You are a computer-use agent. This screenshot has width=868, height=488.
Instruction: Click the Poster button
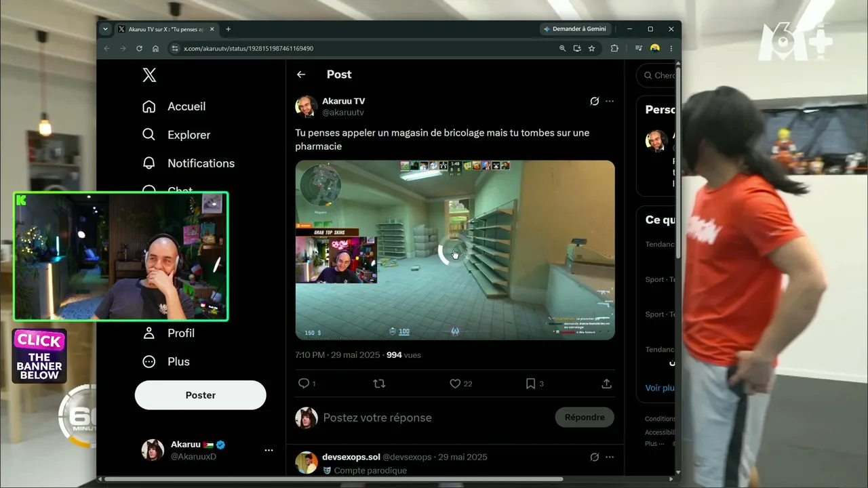tap(201, 395)
